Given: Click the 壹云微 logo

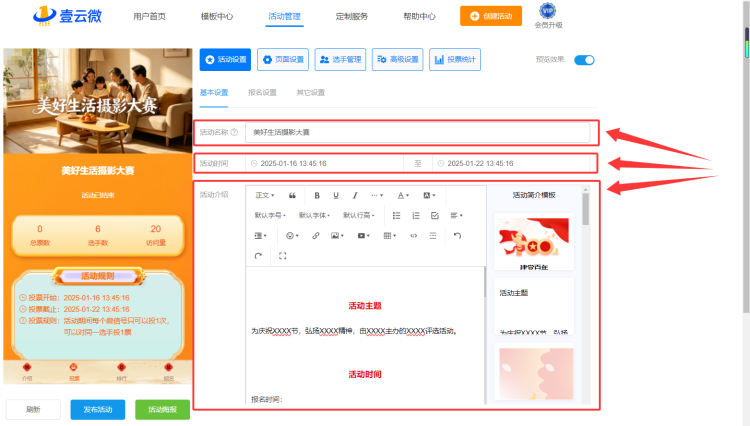Looking at the screenshot, I should tap(67, 16).
